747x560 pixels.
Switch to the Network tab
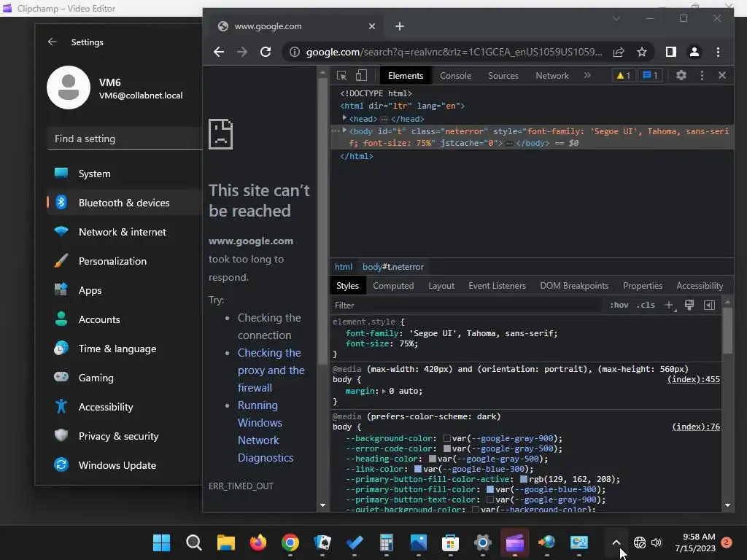(x=552, y=76)
